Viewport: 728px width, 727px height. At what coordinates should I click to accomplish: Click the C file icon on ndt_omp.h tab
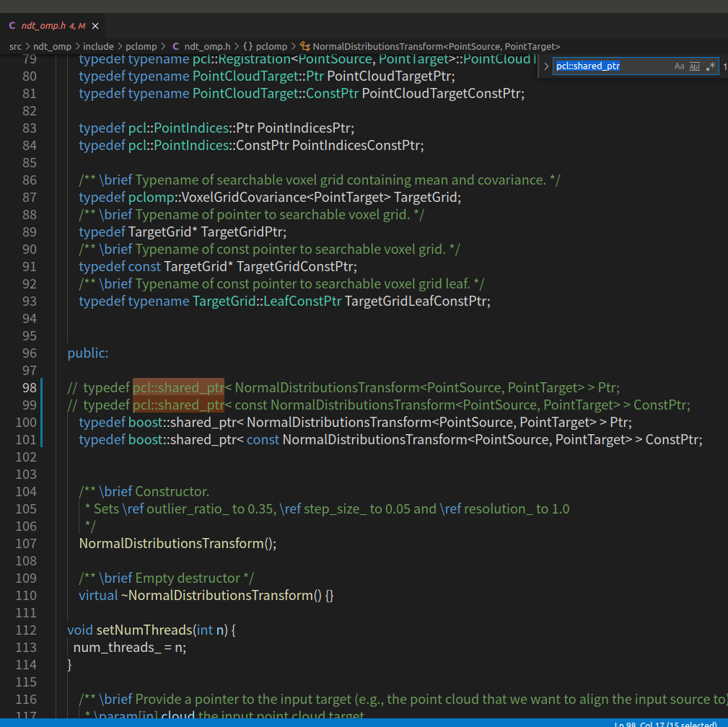(12, 25)
